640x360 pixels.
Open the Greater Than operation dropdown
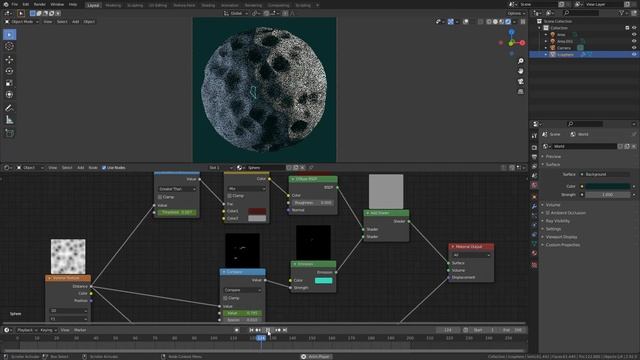pyautogui.click(x=177, y=189)
